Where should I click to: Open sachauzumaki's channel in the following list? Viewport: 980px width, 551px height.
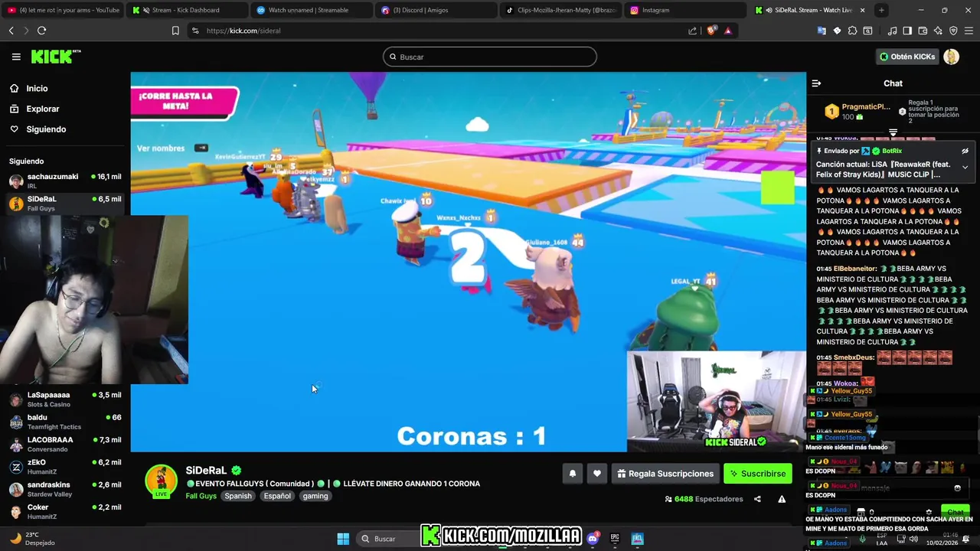[x=64, y=181]
